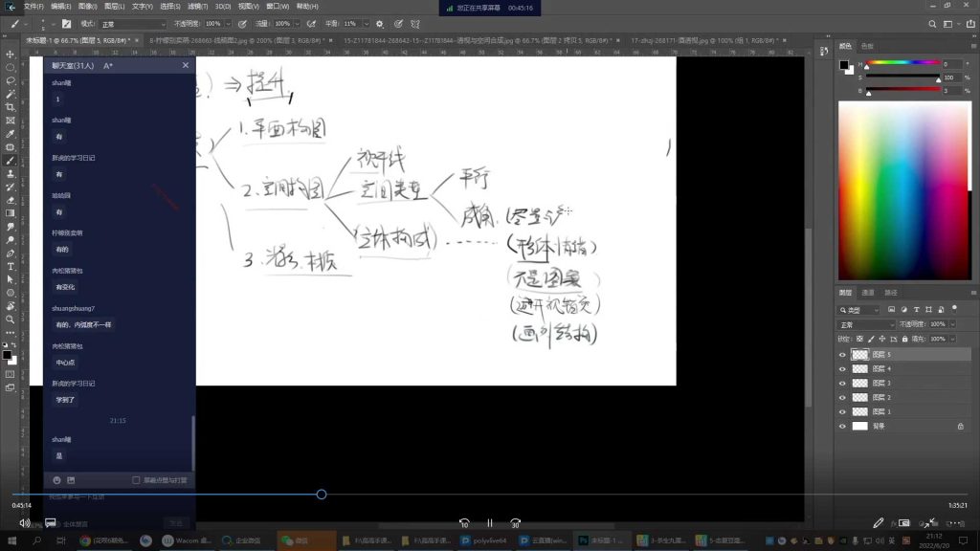Image resolution: width=980 pixels, height=551 pixels.
Task: Close the 聊天室 chat panel
Action: [186, 65]
